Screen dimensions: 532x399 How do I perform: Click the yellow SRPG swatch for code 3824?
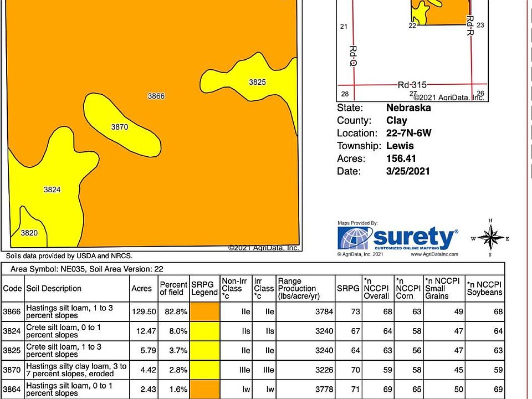pos(204,331)
